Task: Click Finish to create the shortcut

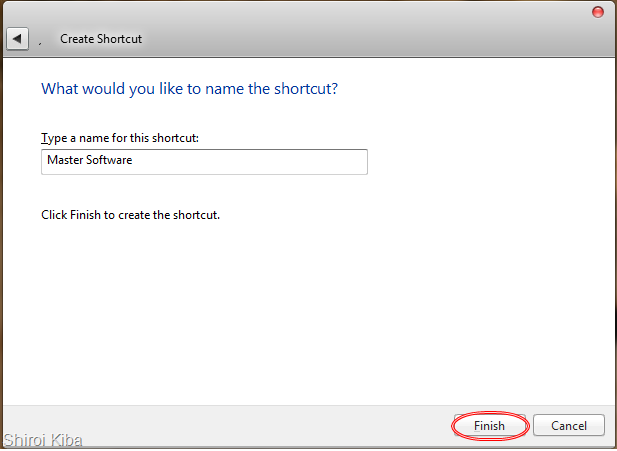Action: (490, 425)
